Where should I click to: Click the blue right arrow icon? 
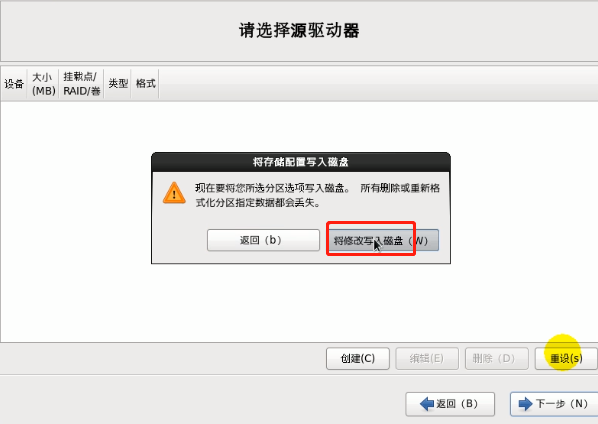tap(526, 403)
